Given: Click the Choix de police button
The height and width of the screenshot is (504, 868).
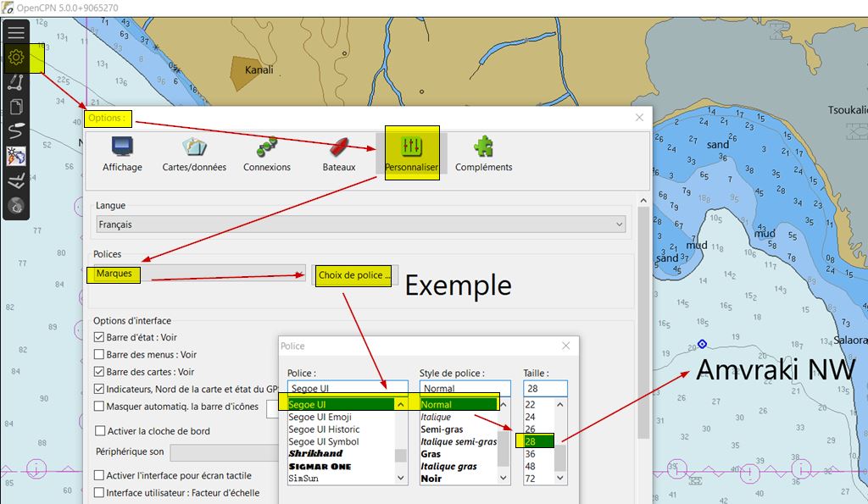Looking at the screenshot, I should [354, 275].
